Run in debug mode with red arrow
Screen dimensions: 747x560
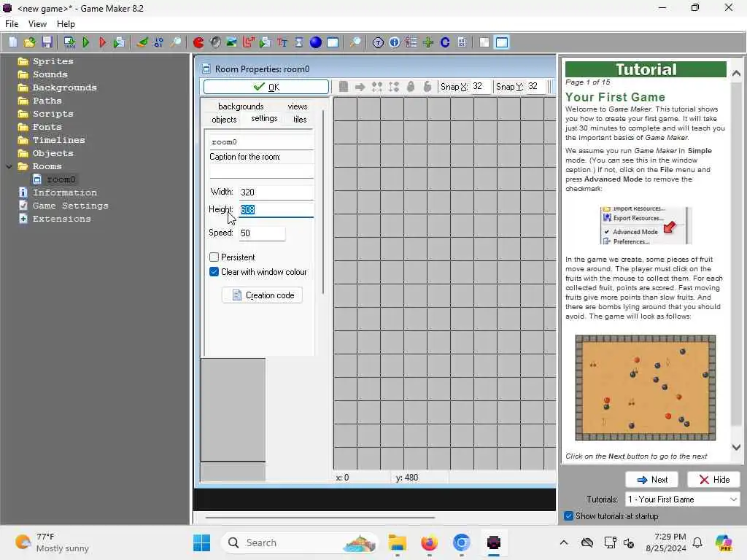[x=102, y=42]
